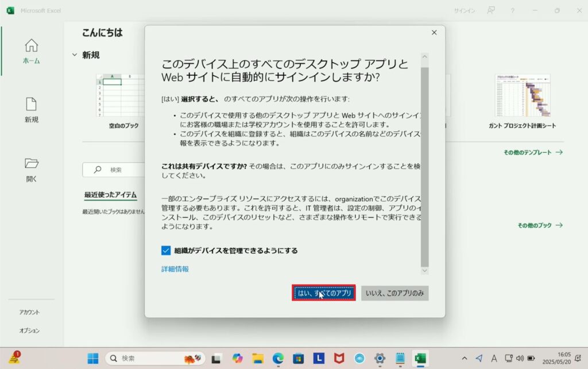The height and width of the screenshot is (369, 588).
Task: Close the sign-in dialog with the X
Action: click(434, 33)
